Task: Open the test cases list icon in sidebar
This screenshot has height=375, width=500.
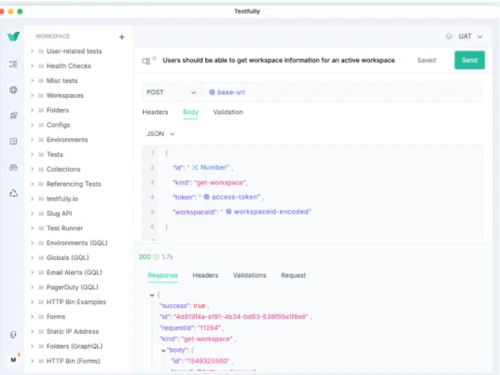Action: point(13,64)
